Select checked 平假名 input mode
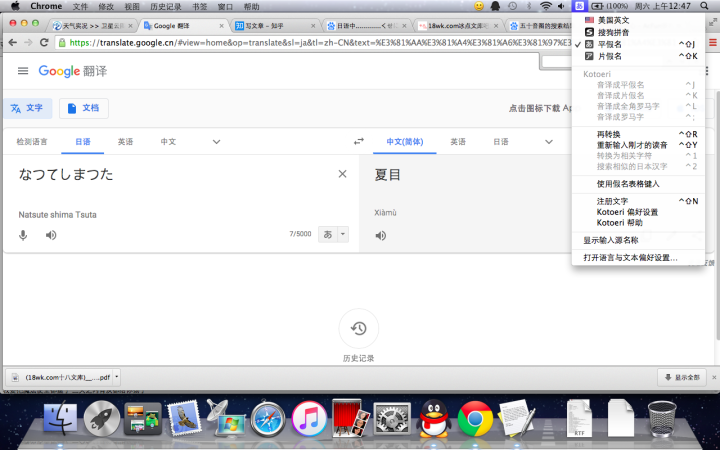The image size is (720, 450). [638, 44]
